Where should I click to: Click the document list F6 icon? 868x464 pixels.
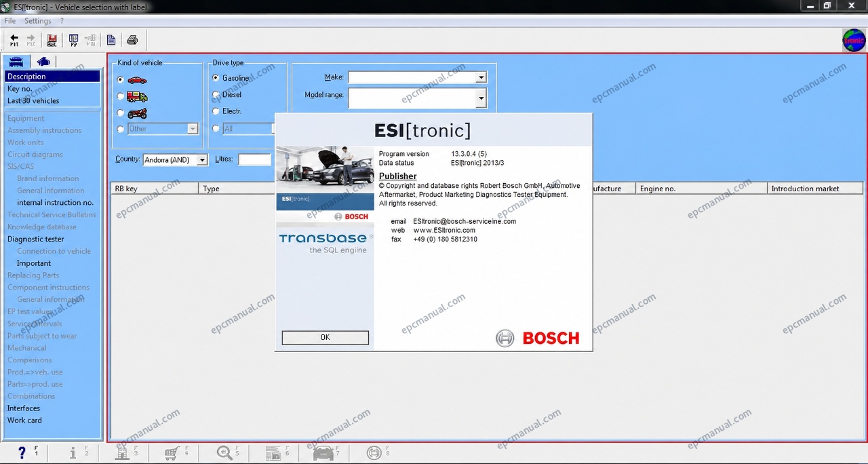[x=273, y=452]
